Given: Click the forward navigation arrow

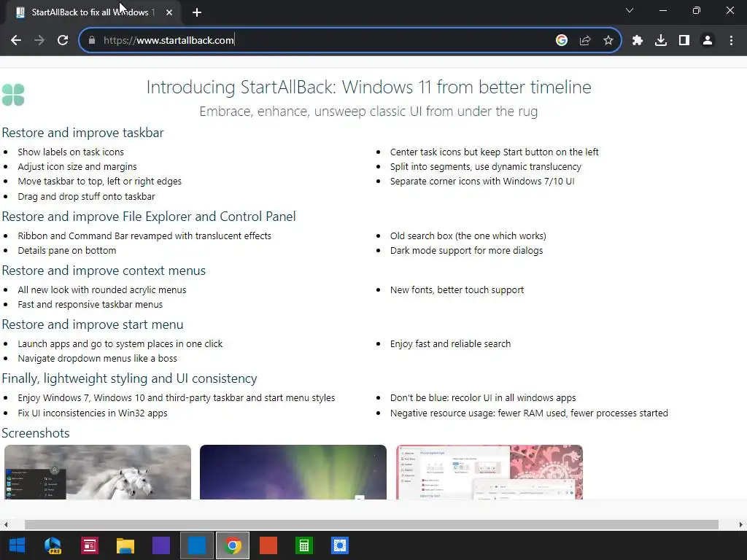Looking at the screenshot, I should [39, 41].
